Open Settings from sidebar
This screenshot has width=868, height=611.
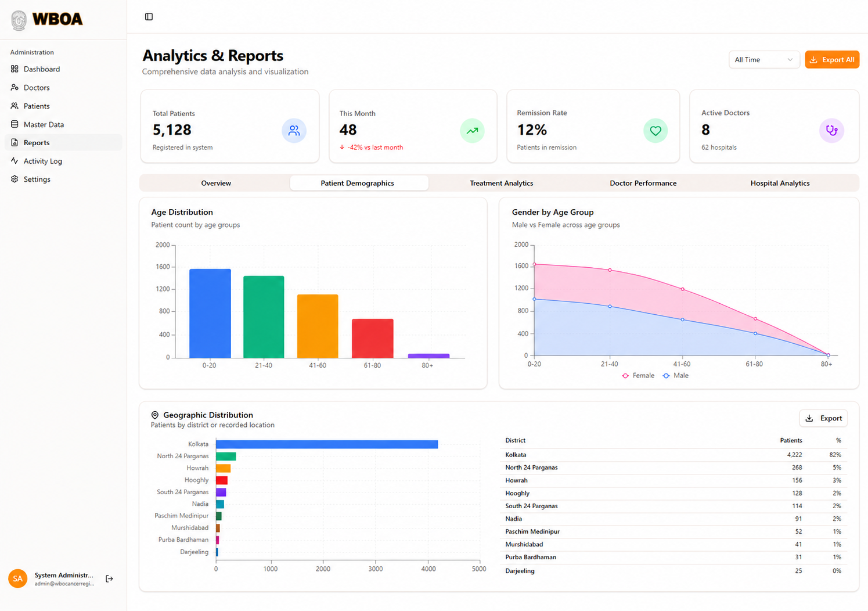pos(64,179)
